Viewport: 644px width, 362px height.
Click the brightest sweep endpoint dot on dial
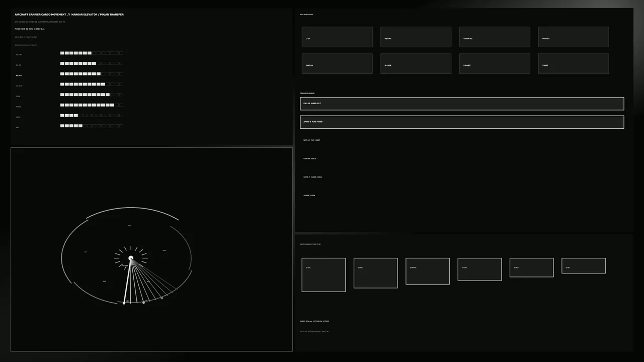click(x=124, y=303)
